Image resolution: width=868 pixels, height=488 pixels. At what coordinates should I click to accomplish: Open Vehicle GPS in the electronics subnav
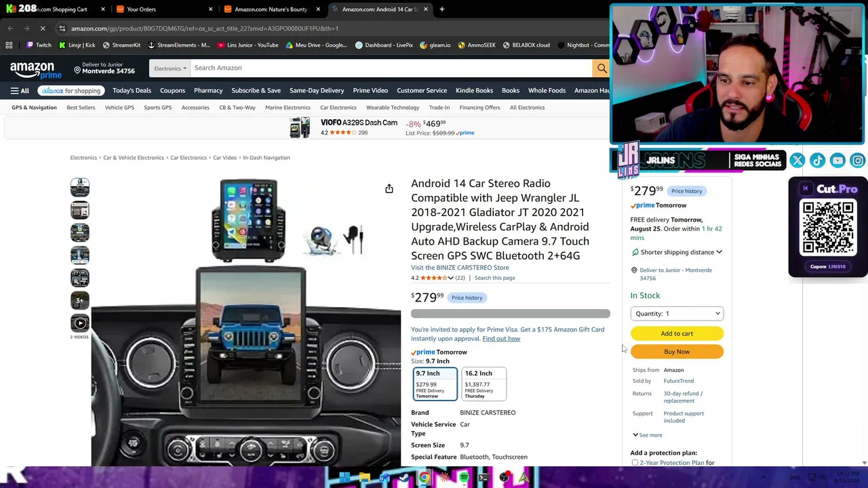pos(119,107)
